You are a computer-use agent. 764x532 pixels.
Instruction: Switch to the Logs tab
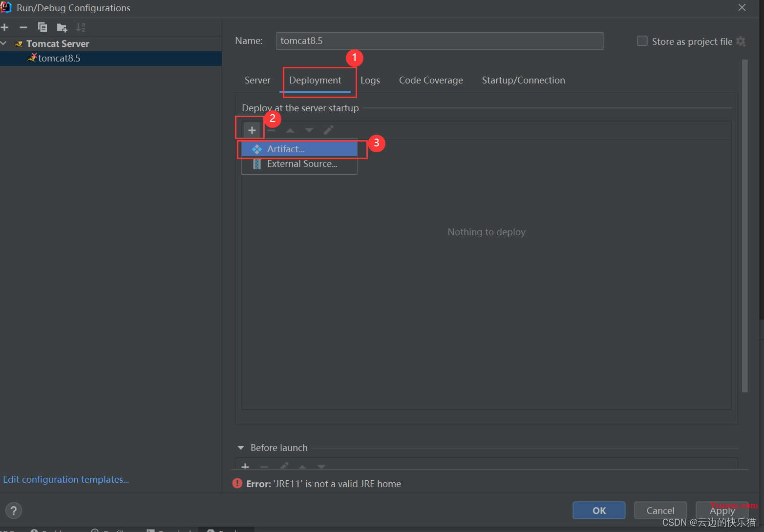(x=370, y=80)
